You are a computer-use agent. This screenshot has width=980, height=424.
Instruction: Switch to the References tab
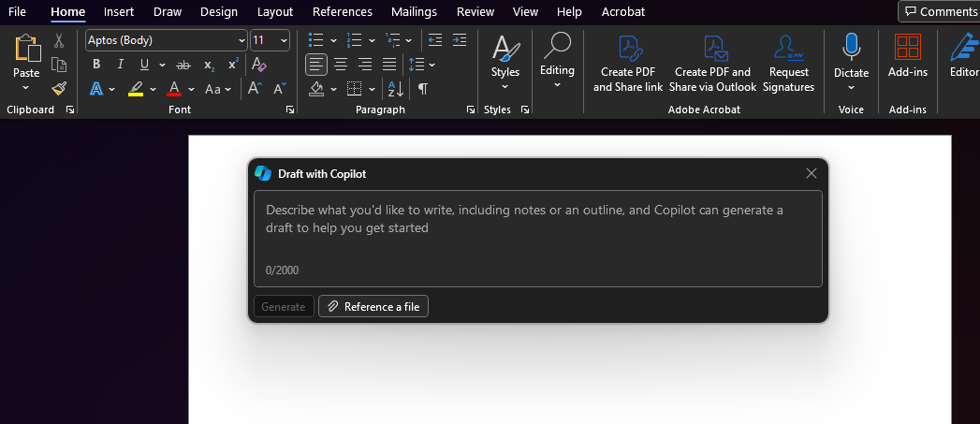[343, 11]
